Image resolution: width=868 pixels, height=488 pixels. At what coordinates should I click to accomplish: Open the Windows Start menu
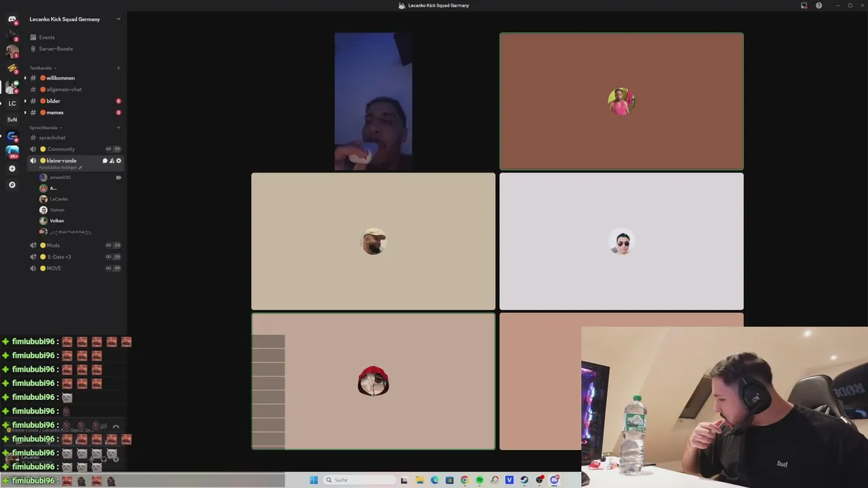pos(313,480)
